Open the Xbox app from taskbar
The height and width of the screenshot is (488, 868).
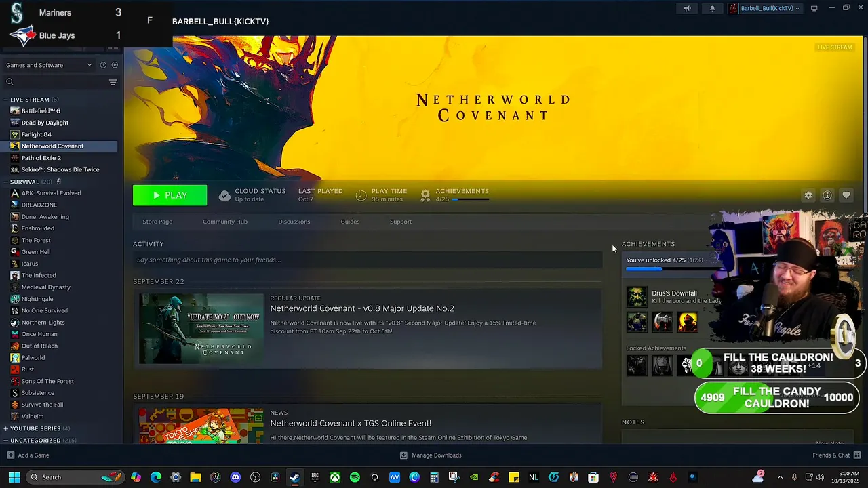click(335, 477)
